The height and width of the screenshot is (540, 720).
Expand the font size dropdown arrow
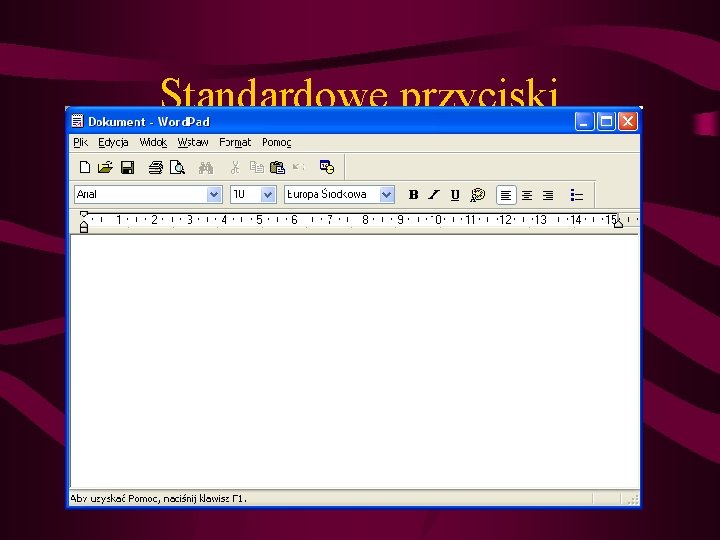point(268,195)
